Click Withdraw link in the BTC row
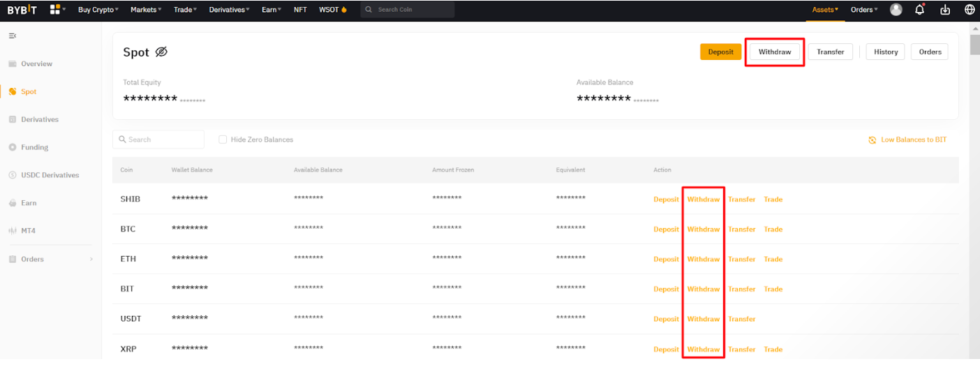The width and height of the screenshot is (980, 366). point(703,229)
